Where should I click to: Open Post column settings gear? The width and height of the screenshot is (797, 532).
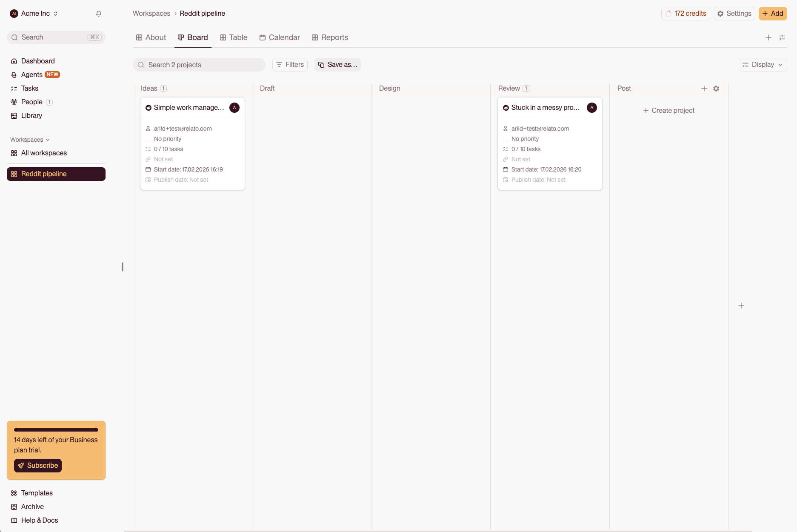coord(716,88)
